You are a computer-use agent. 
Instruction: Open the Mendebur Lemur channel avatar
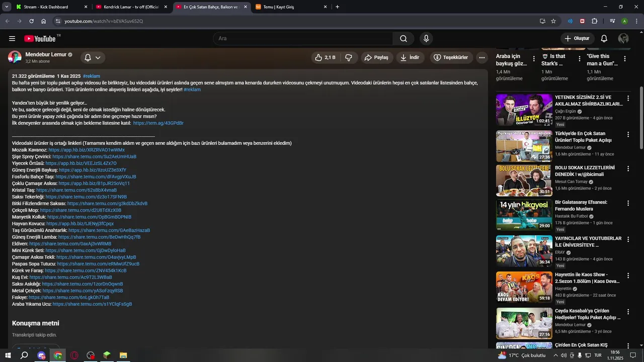[15, 57]
